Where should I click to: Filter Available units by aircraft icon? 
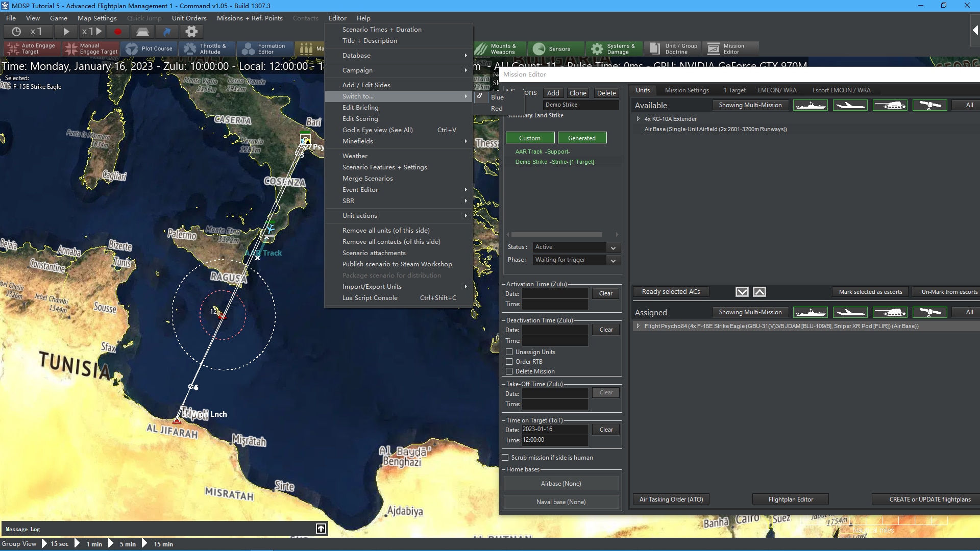[x=850, y=105]
